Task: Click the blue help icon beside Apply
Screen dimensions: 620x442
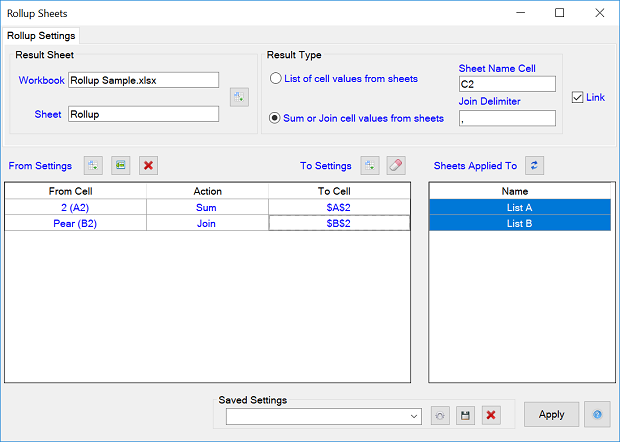Action: [597, 415]
